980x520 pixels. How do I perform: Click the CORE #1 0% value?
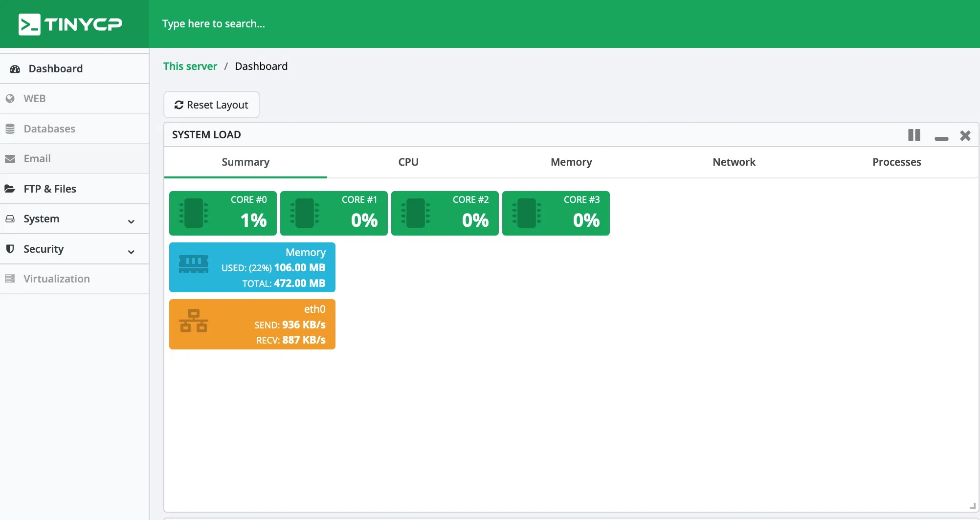click(x=364, y=220)
